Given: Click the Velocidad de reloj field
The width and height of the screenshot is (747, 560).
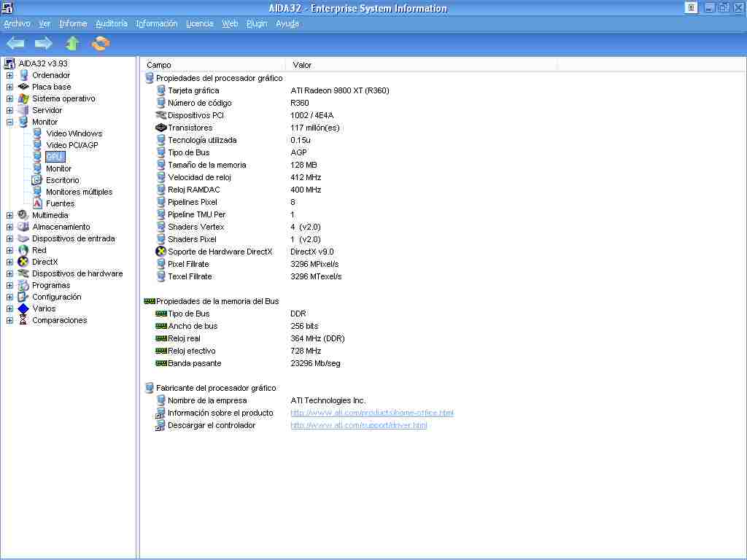Looking at the screenshot, I should pos(239,177).
